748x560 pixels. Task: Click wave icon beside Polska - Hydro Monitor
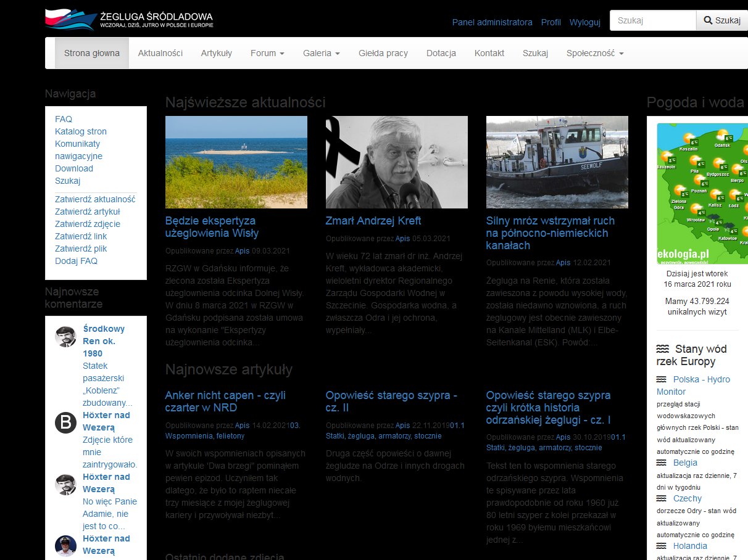[662, 379]
